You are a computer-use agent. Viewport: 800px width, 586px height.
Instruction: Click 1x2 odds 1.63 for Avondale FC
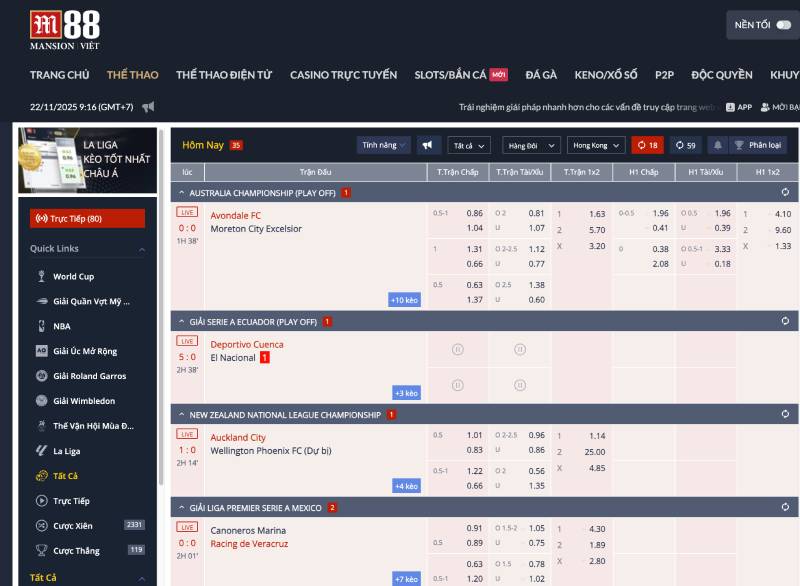tap(597, 214)
